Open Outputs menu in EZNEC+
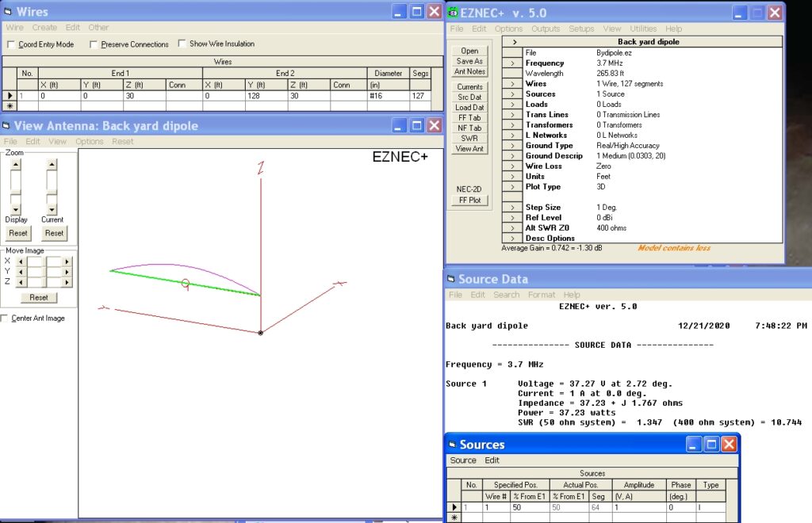 point(546,29)
